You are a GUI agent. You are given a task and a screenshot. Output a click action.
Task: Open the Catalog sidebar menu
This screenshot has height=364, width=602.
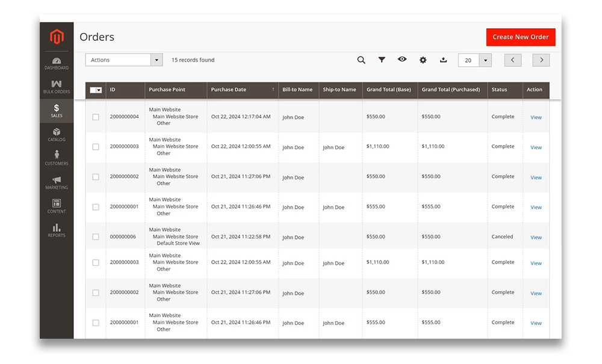tap(57, 135)
